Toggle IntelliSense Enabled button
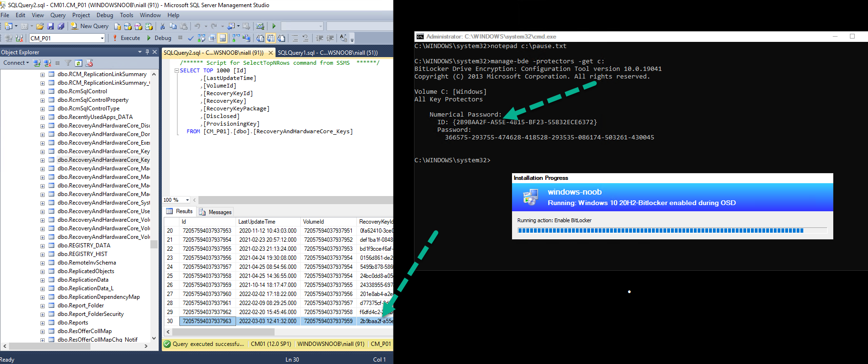 [x=222, y=38]
